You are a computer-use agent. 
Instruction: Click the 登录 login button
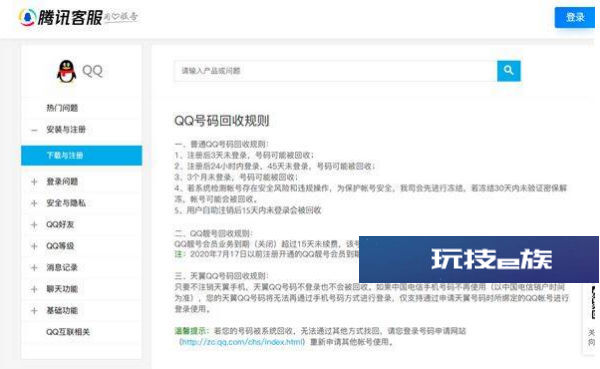click(x=575, y=17)
